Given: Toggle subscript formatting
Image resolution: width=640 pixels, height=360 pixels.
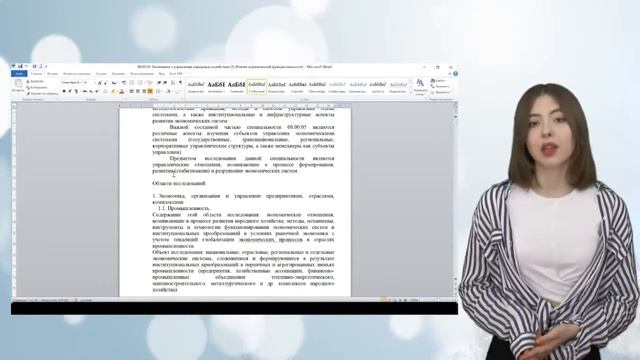Looking at the screenshot, I should click(91, 91).
